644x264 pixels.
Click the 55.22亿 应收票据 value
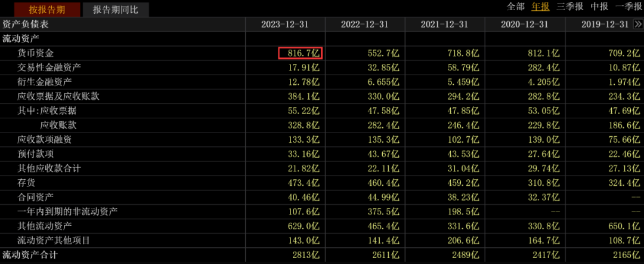(x=303, y=111)
